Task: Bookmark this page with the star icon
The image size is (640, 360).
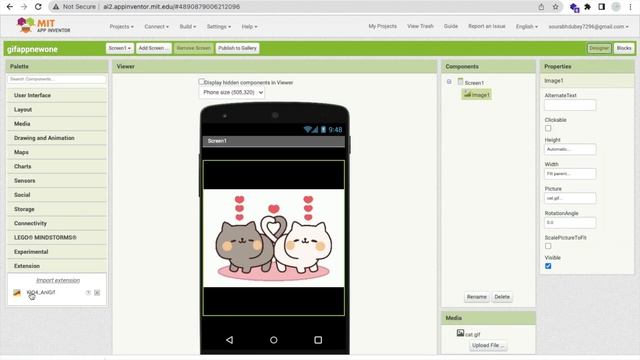Action: point(555,7)
